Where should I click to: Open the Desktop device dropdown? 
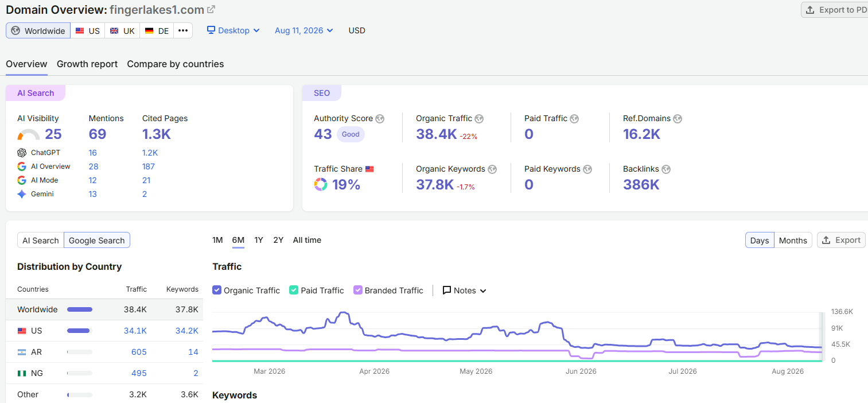pyautogui.click(x=233, y=30)
